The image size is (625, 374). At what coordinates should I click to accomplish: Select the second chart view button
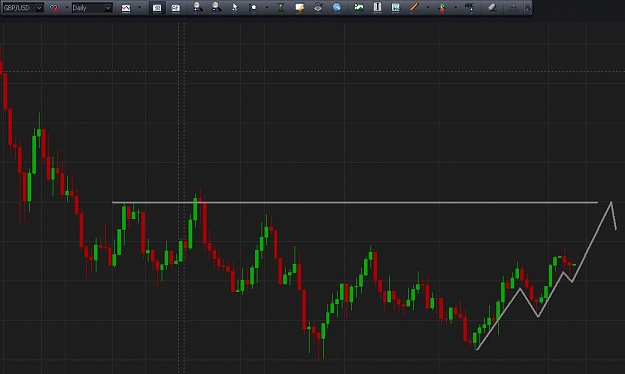[175, 8]
